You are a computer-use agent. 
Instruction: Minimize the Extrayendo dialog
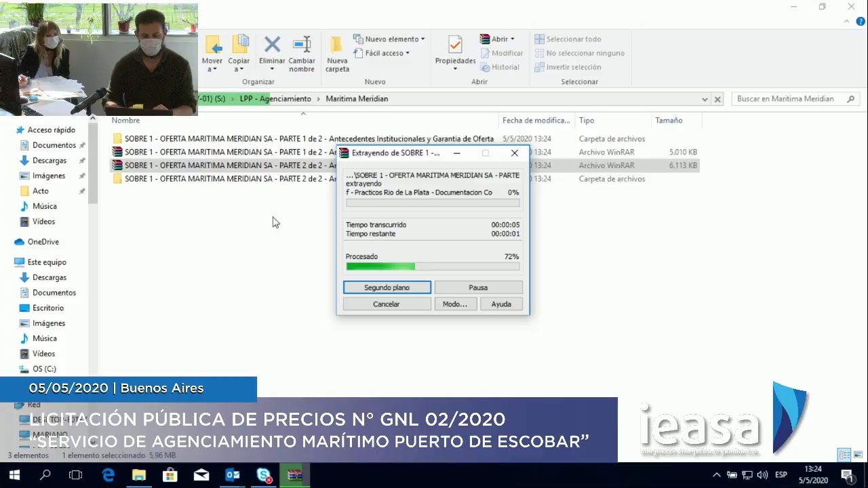pos(457,153)
